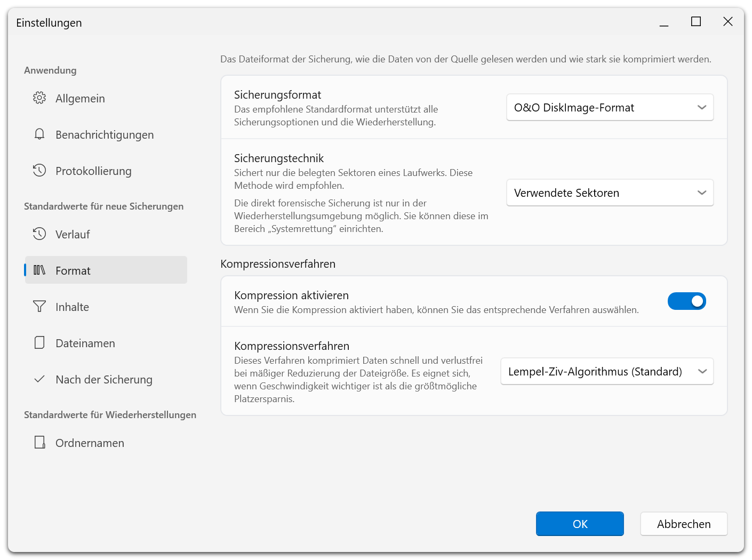Click the Standardwerte für neue Sicherungen label
This screenshot has width=752, height=560.
click(x=104, y=206)
